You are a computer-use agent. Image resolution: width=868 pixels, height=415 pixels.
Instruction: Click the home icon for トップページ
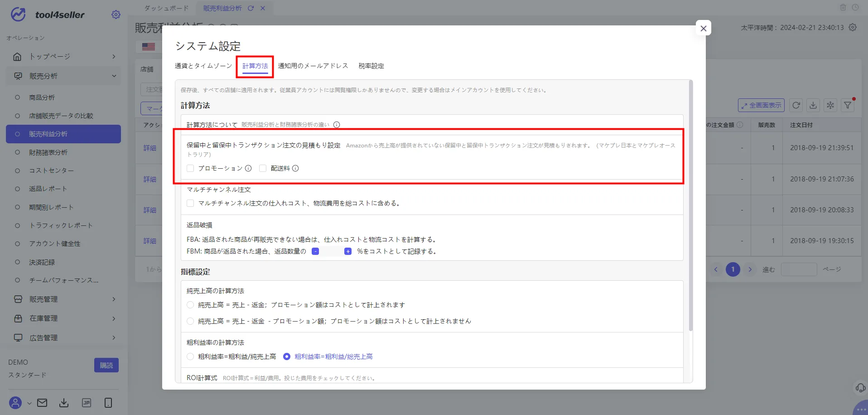(x=17, y=57)
